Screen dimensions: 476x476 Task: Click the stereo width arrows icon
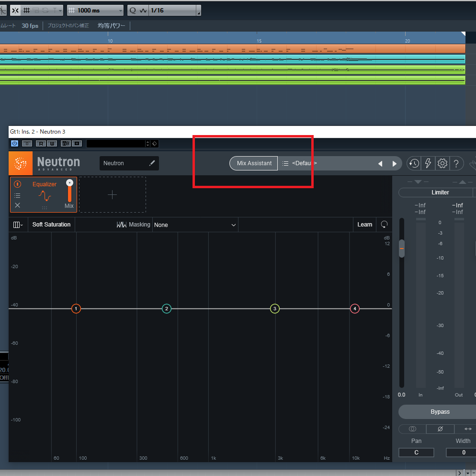point(468,429)
